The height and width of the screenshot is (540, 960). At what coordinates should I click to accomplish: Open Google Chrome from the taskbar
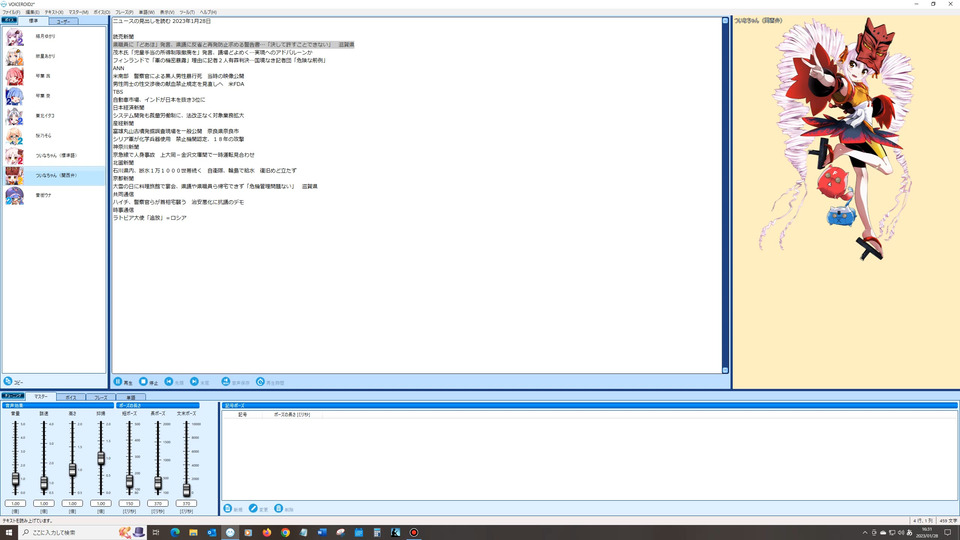(285, 532)
